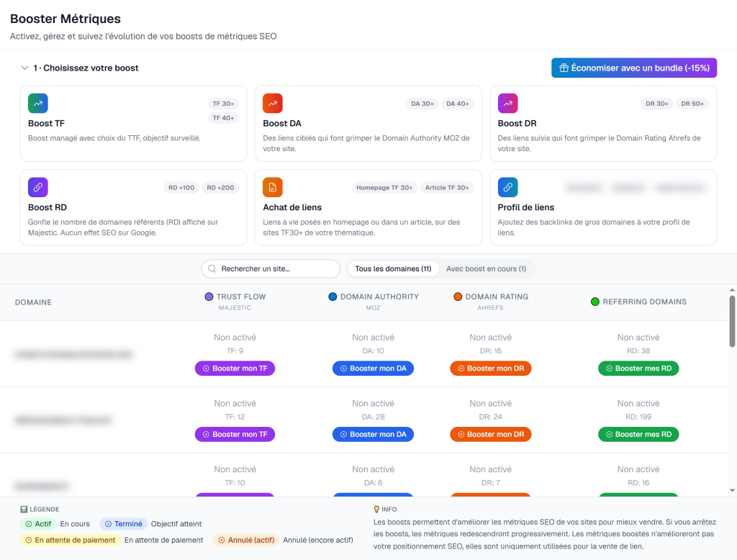Open the 'Économiser avec un bundle (-15%)' button
Screen dimensions: 737x560
(x=634, y=68)
